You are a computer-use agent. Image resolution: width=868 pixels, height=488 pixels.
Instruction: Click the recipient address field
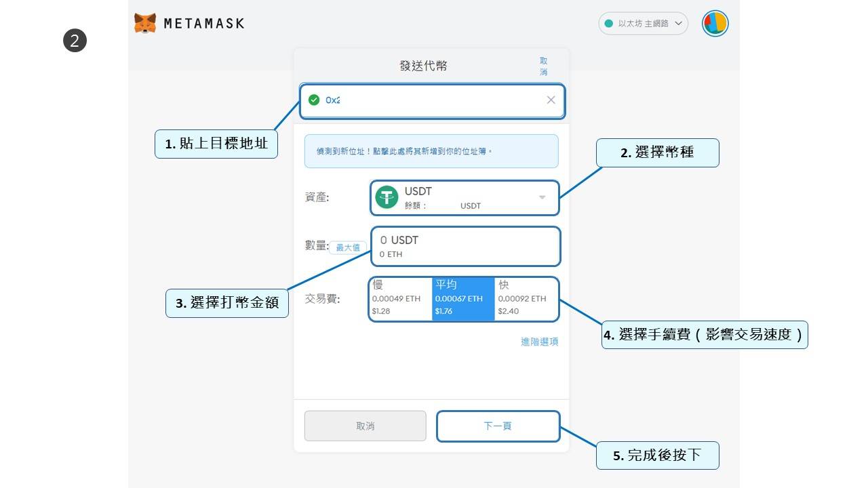coord(434,100)
